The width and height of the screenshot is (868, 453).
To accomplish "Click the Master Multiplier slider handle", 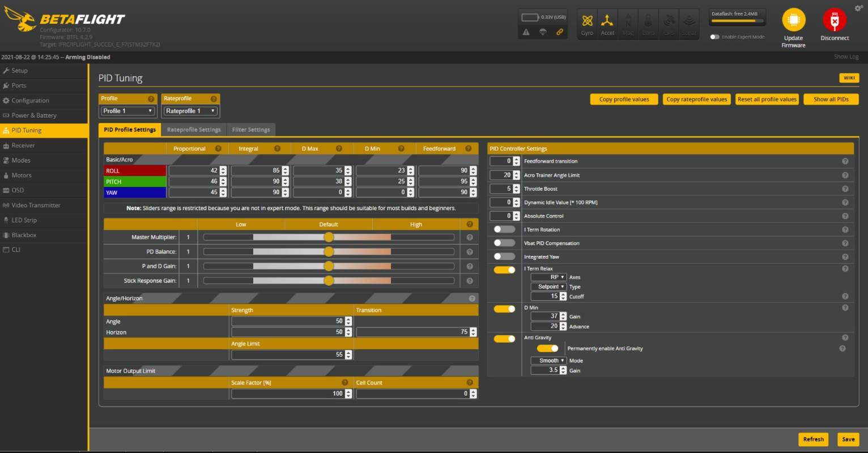I will pos(329,237).
